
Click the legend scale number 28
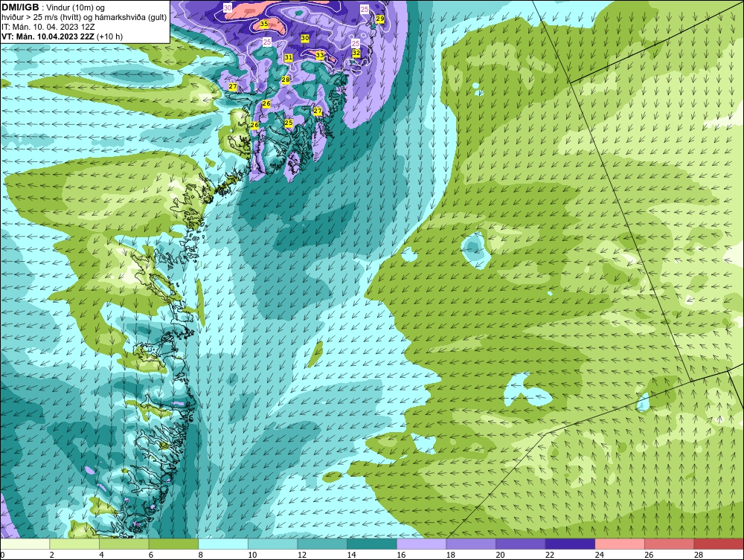click(699, 555)
